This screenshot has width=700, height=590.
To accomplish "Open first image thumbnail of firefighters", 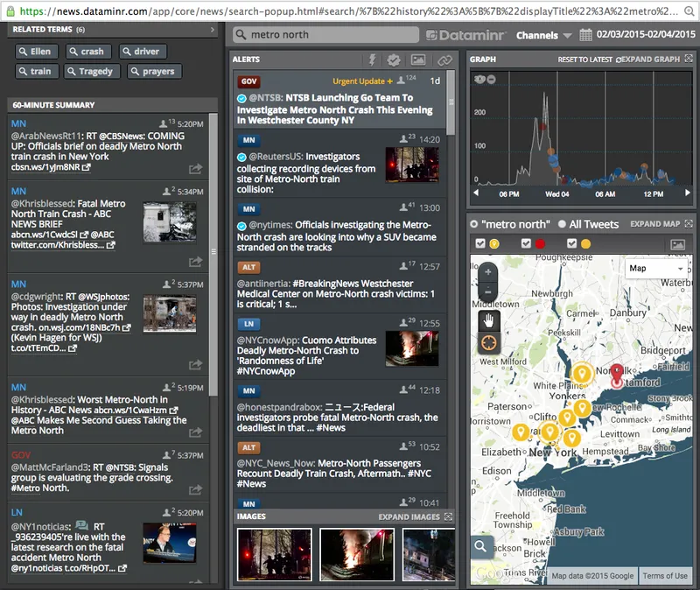I will click(274, 554).
